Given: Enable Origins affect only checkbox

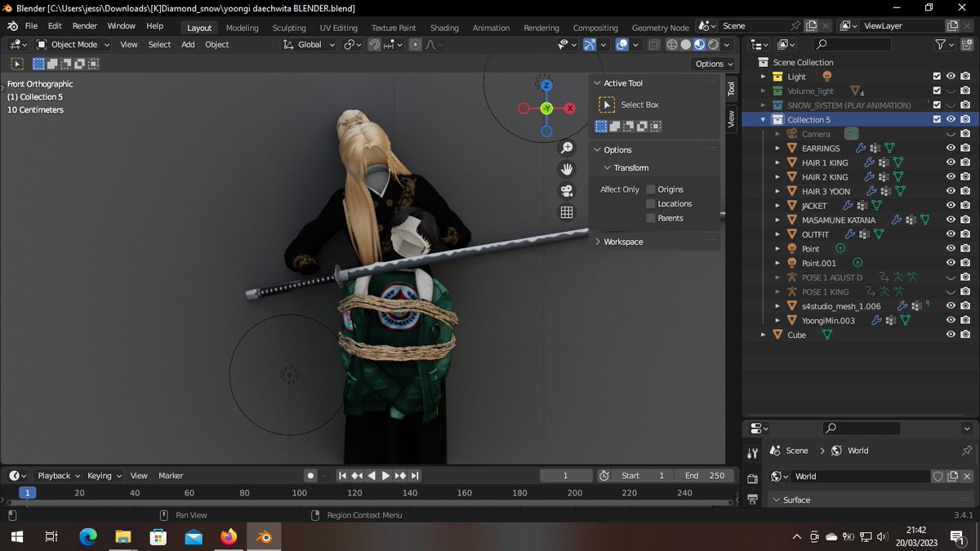Looking at the screenshot, I should coord(651,189).
